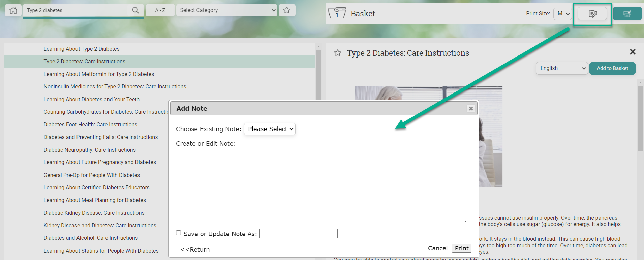Click the Cancel link
The height and width of the screenshot is (260, 644).
[x=437, y=248]
